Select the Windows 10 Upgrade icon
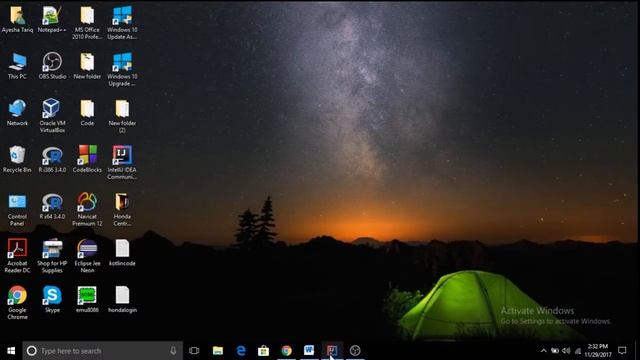 point(122,69)
